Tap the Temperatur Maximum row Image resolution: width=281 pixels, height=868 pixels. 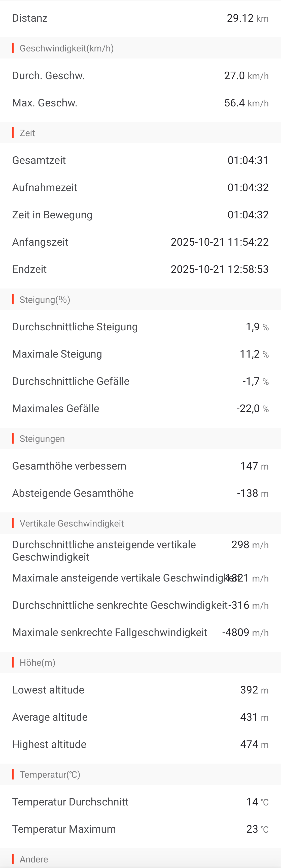coord(140,829)
